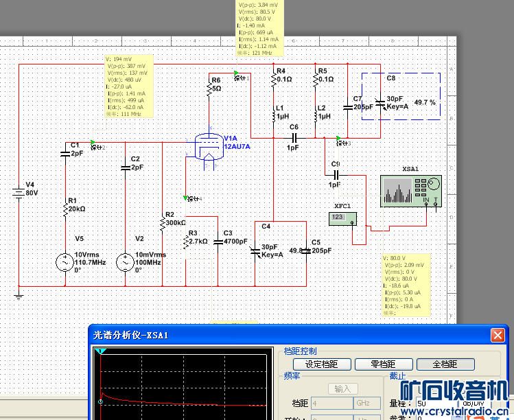
Task: Click the V4 80V battery symbol
Action: point(18,191)
